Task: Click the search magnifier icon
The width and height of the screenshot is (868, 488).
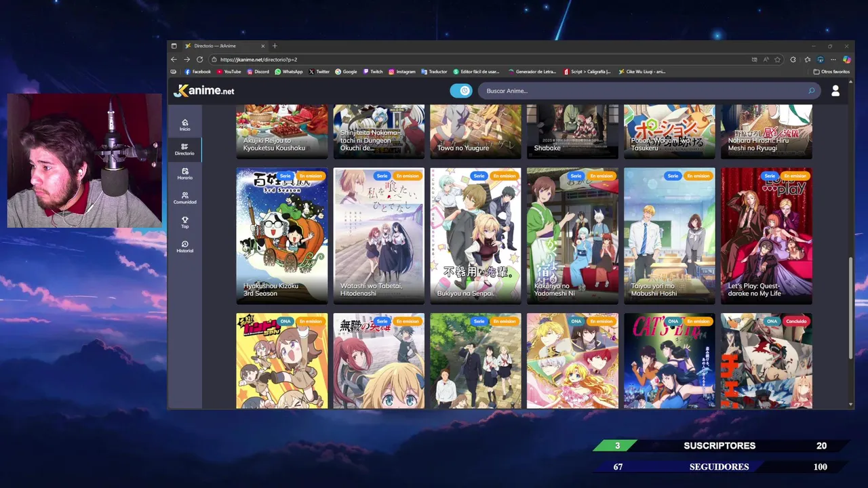Action: [x=811, y=91]
